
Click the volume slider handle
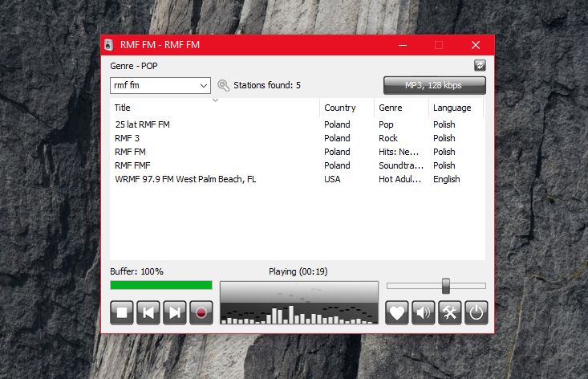click(446, 286)
